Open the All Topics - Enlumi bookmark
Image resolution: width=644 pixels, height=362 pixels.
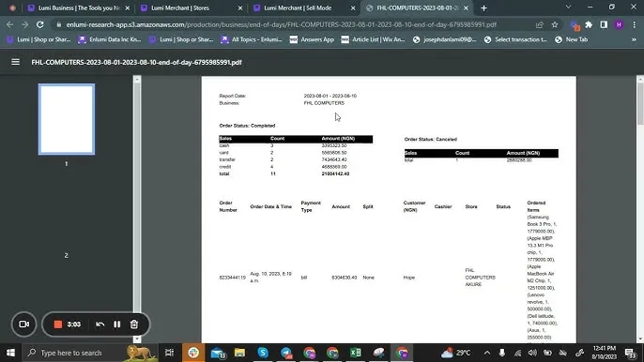(x=251, y=39)
